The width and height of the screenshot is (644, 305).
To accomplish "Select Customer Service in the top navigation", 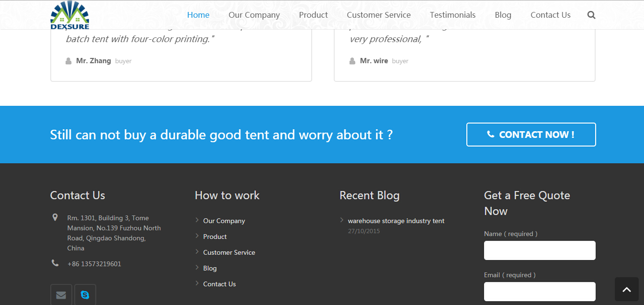I will [379, 15].
